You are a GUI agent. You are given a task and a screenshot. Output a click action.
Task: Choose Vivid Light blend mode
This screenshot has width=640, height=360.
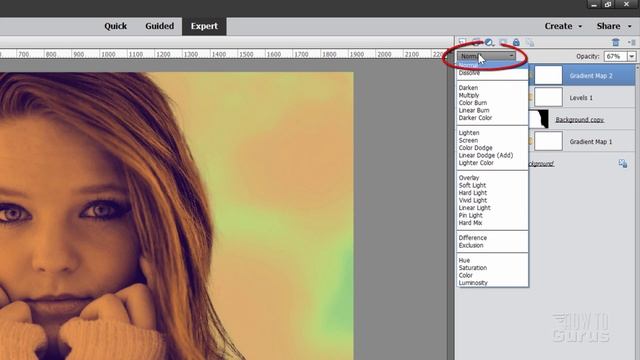(x=473, y=200)
